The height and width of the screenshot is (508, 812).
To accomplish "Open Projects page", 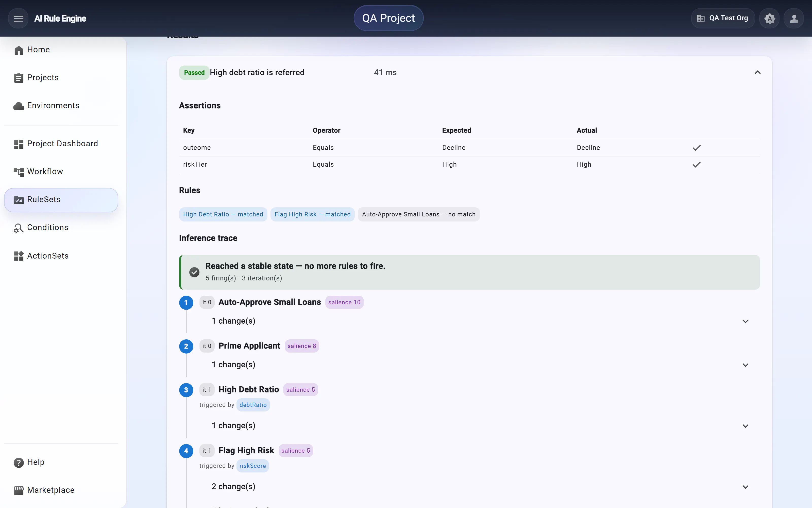I will (61, 78).
